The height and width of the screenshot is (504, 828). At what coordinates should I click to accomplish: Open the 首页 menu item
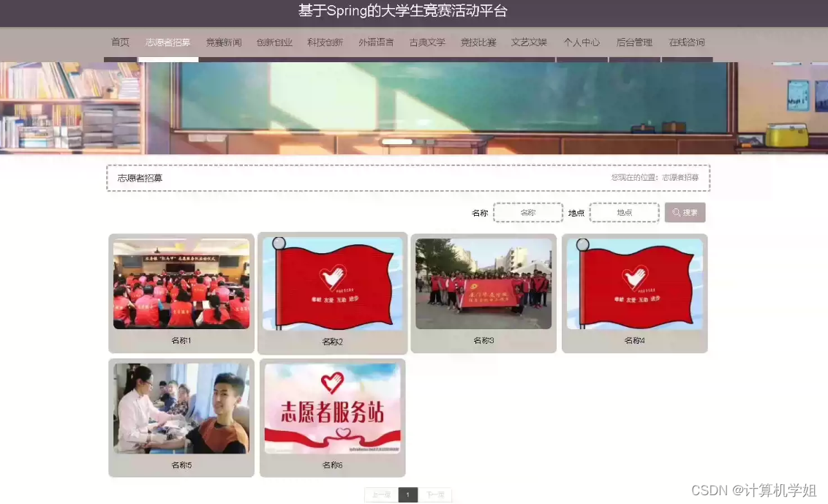[119, 42]
